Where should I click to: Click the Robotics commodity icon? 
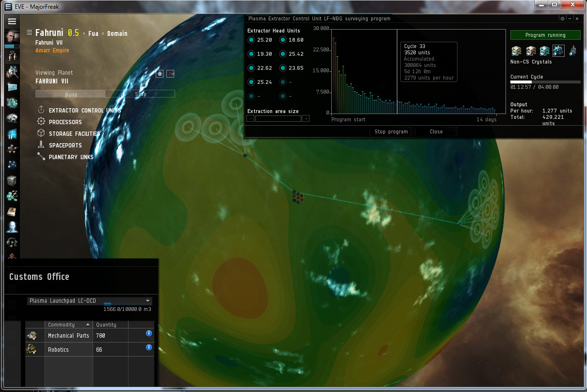click(32, 349)
